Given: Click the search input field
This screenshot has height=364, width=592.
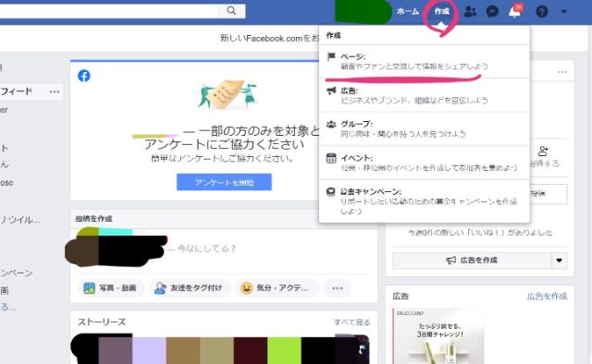Looking at the screenshot, I should (x=109, y=11).
